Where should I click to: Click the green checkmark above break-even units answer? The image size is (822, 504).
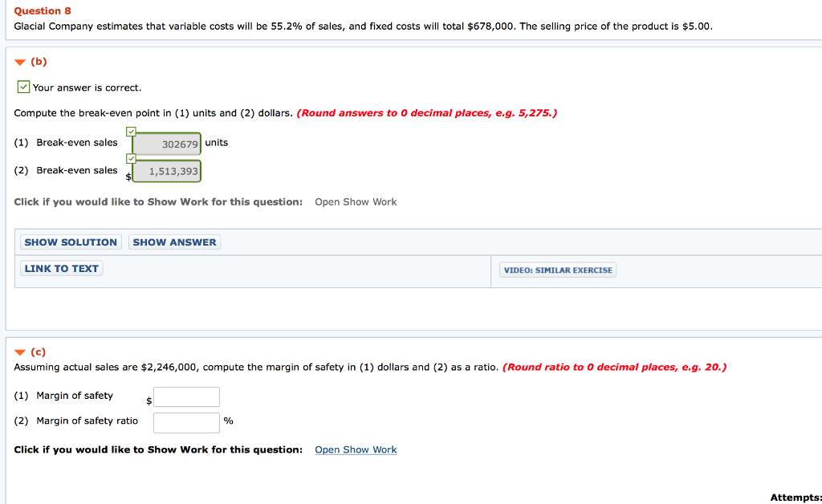(131, 130)
